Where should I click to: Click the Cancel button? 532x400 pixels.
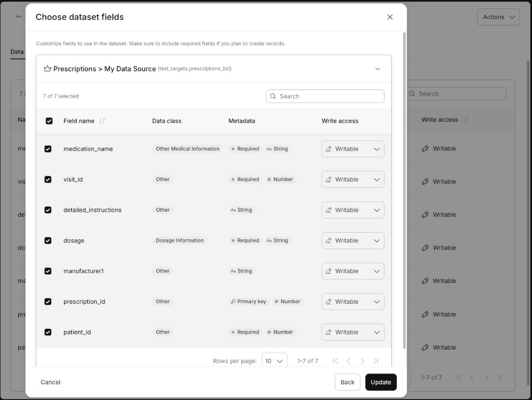[50, 382]
